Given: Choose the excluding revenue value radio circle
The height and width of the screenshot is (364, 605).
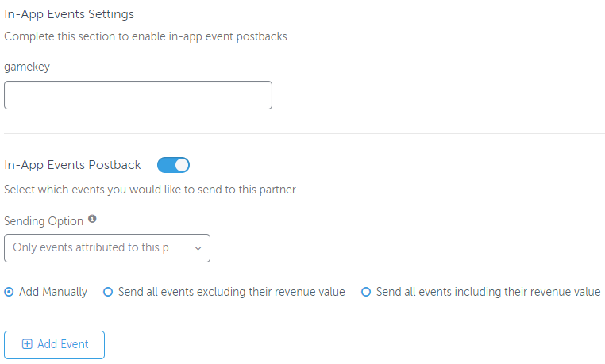Looking at the screenshot, I should tap(108, 292).
